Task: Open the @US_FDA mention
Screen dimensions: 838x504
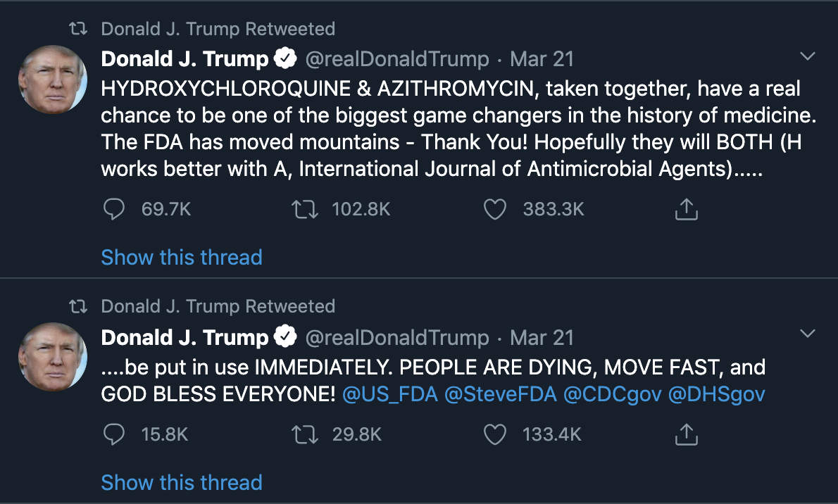Action: (389, 394)
